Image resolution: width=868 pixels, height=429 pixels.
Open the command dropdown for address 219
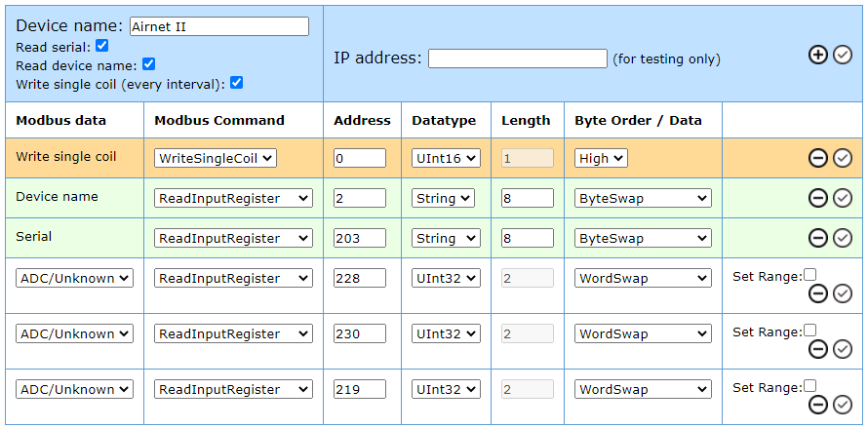pyautogui.click(x=233, y=389)
